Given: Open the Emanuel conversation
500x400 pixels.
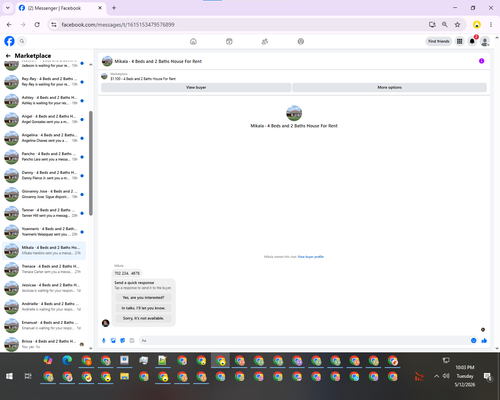Looking at the screenshot, I should point(44,325).
